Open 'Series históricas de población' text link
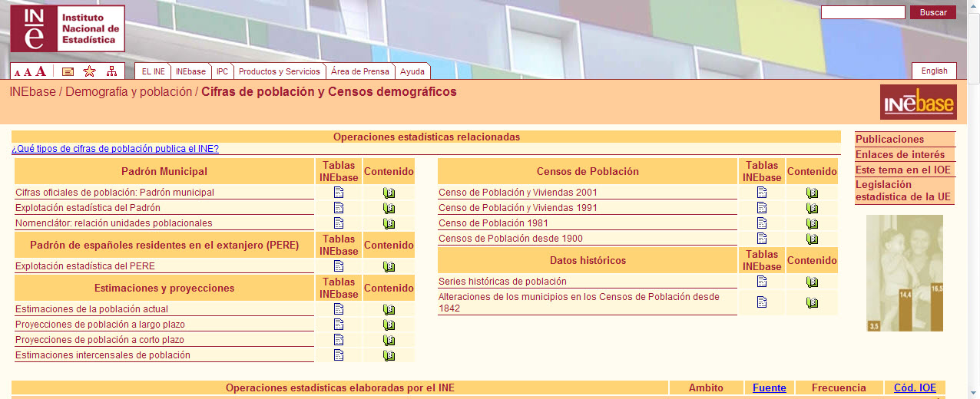This screenshot has height=399, width=980. tap(502, 282)
